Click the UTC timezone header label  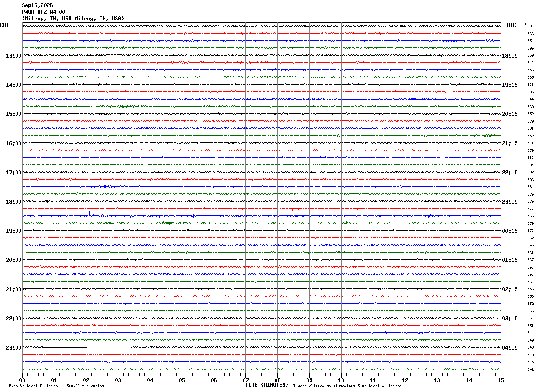(512, 25)
